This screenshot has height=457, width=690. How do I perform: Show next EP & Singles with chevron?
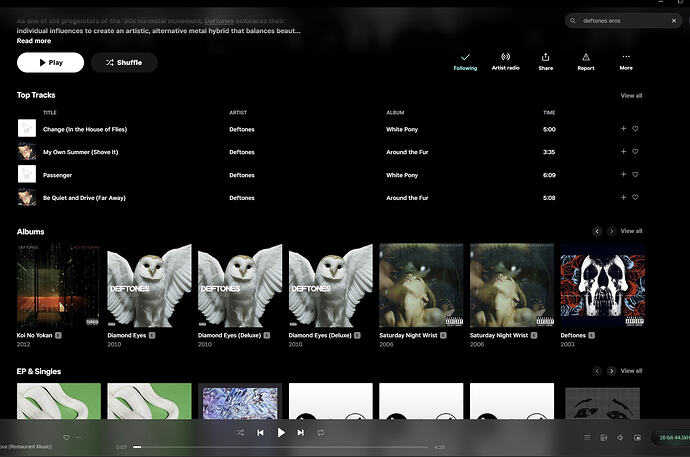(611, 371)
